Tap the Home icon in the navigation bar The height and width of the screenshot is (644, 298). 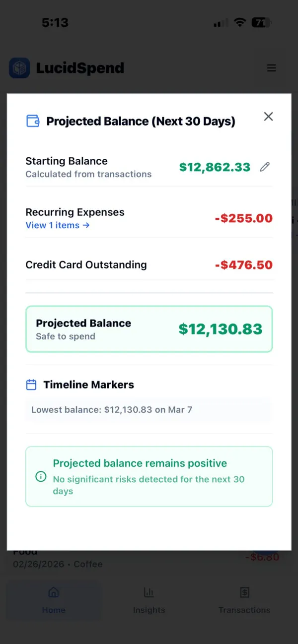point(53,592)
